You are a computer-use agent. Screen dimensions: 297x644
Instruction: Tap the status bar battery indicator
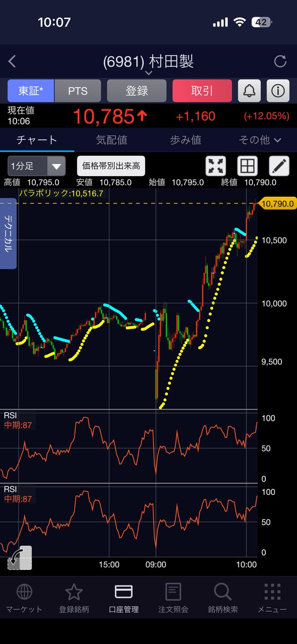[261, 23]
